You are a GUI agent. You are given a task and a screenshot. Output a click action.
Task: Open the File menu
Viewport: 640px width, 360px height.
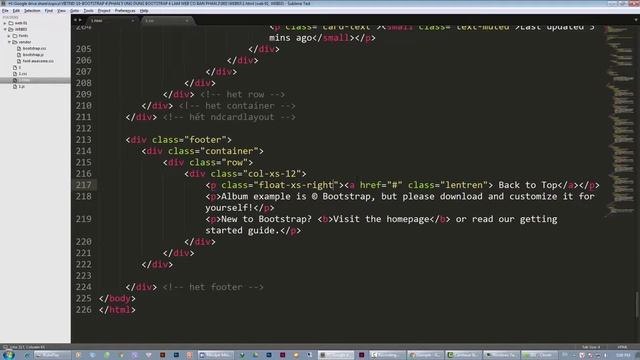(x=5, y=11)
